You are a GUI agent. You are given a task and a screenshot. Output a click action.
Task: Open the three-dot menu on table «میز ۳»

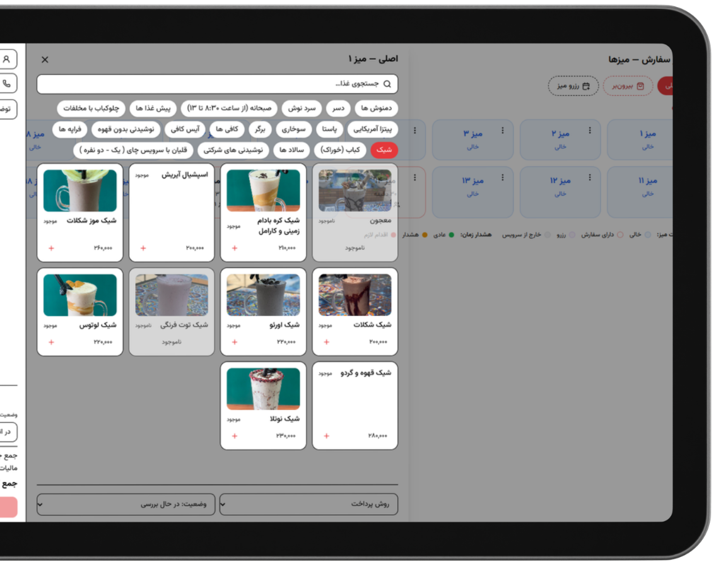tap(502, 131)
